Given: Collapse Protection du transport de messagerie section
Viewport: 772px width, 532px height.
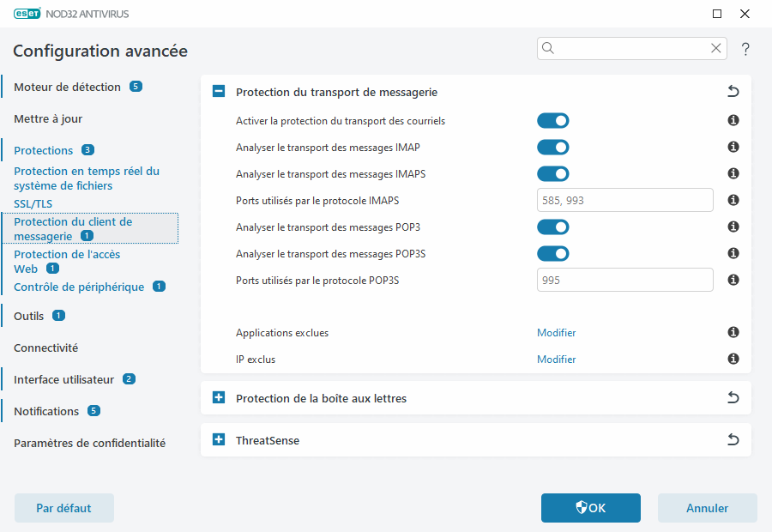Looking at the screenshot, I should [x=218, y=90].
